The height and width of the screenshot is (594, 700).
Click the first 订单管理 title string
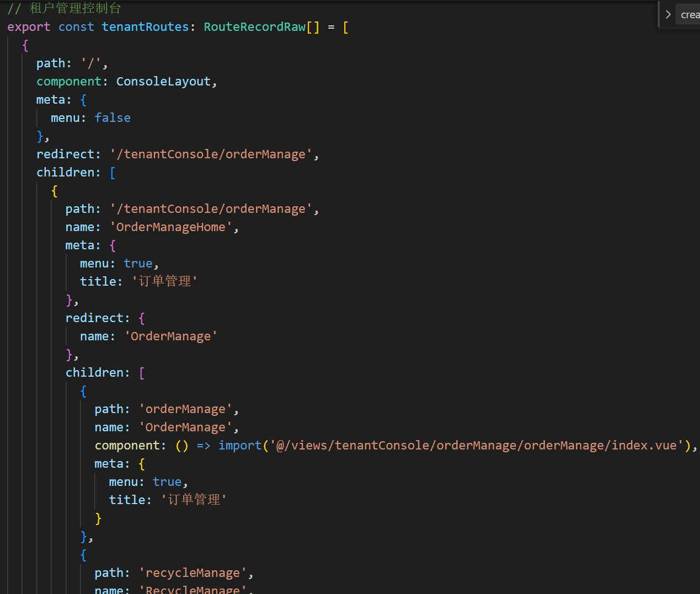[164, 281]
